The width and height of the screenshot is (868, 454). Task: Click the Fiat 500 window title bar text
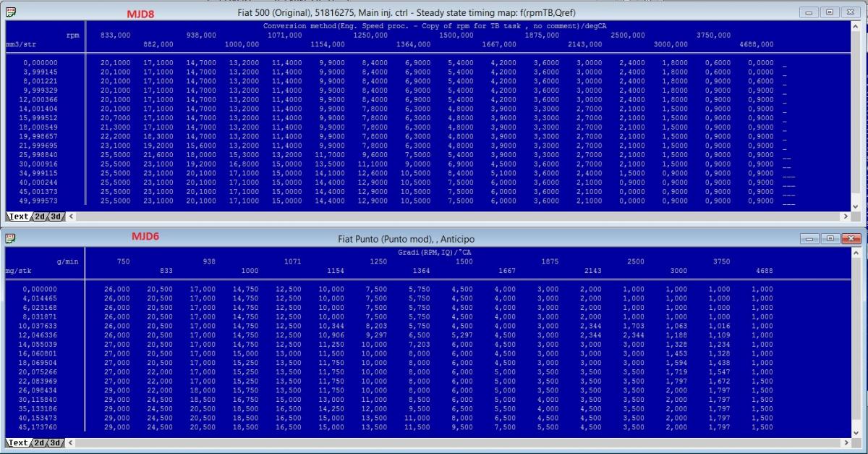pos(407,13)
